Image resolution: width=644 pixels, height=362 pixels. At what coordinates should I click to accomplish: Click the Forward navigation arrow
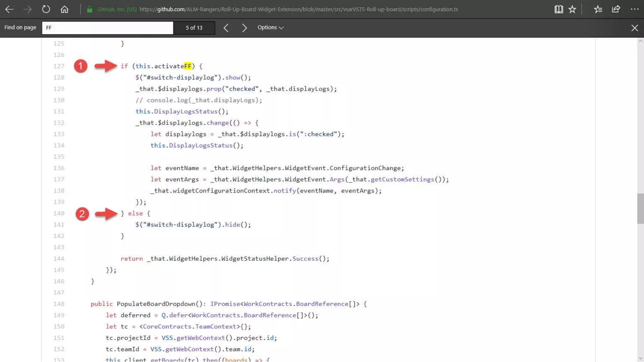[x=28, y=9]
